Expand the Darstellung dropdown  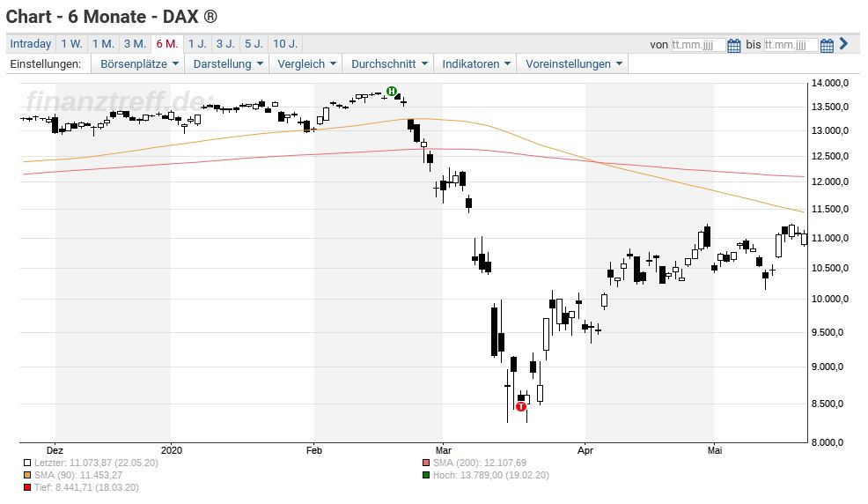[x=227, y=63]
